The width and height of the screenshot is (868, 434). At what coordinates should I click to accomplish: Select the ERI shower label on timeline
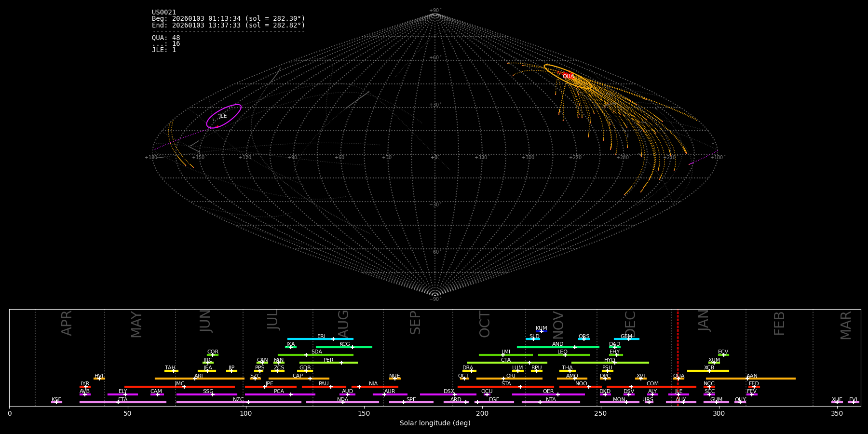321,337
